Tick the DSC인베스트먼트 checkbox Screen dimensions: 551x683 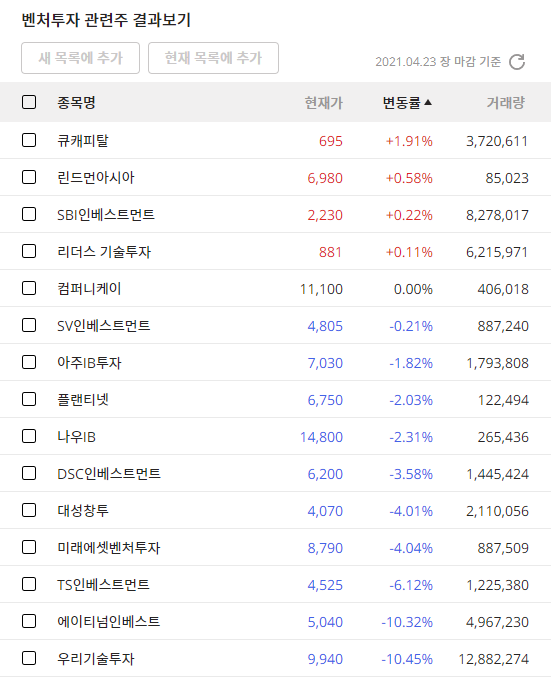tap(29, 473)
